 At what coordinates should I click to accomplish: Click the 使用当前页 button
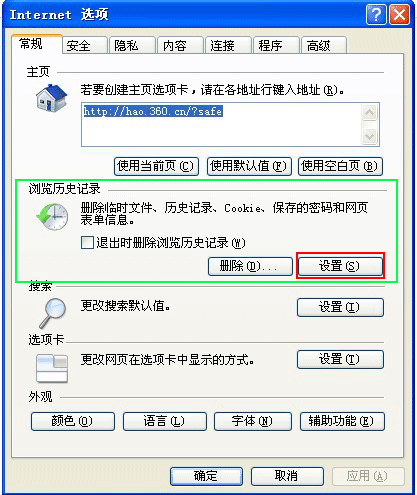click(x=156, y=166)
